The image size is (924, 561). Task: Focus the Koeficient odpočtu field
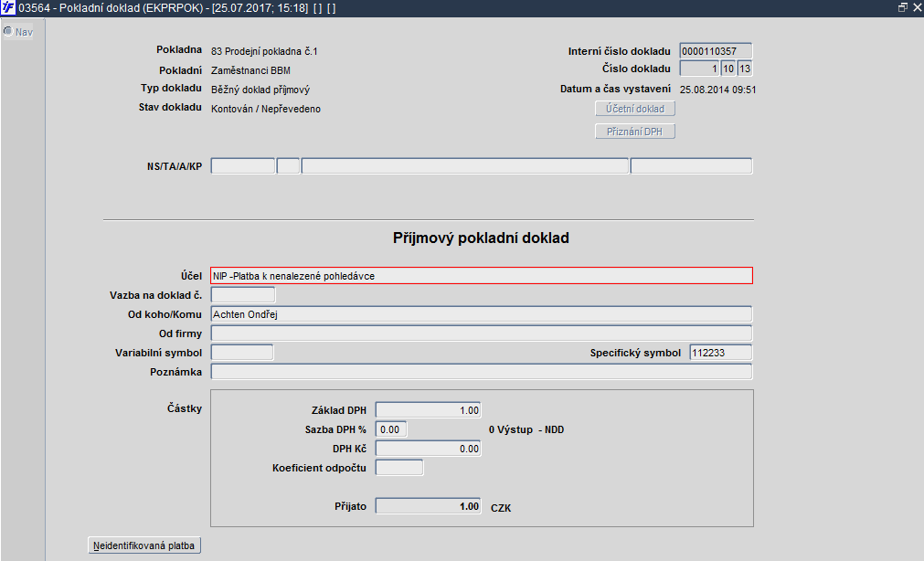399,468
